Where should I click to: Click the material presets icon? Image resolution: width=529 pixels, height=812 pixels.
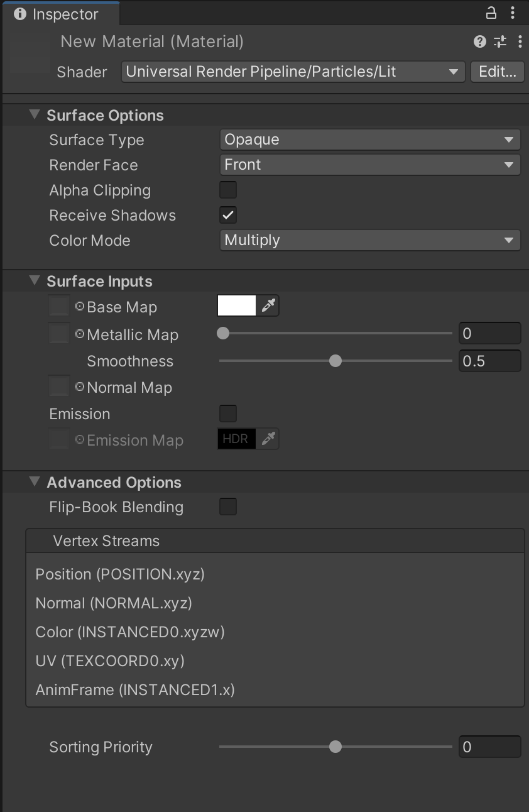(500, 41)
